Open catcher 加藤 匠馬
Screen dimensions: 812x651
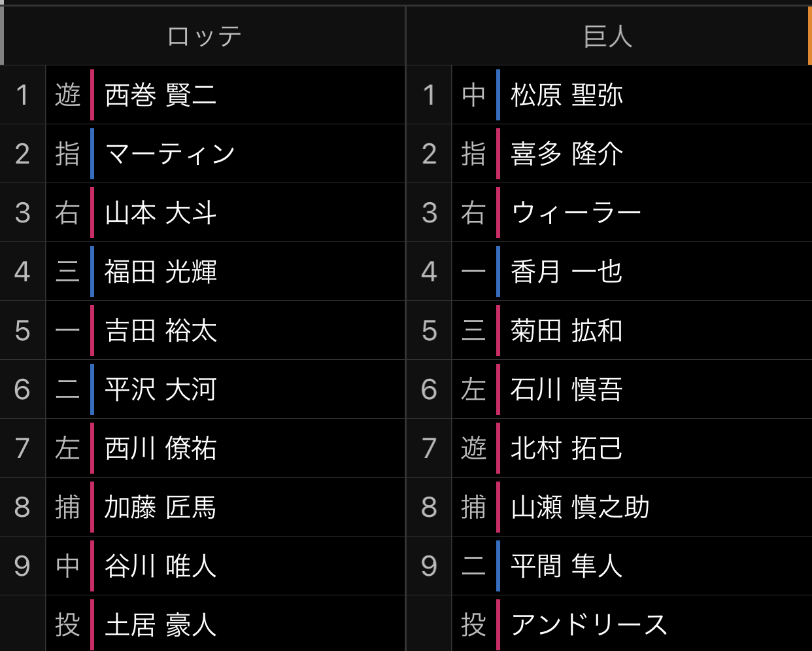point(160,507)
